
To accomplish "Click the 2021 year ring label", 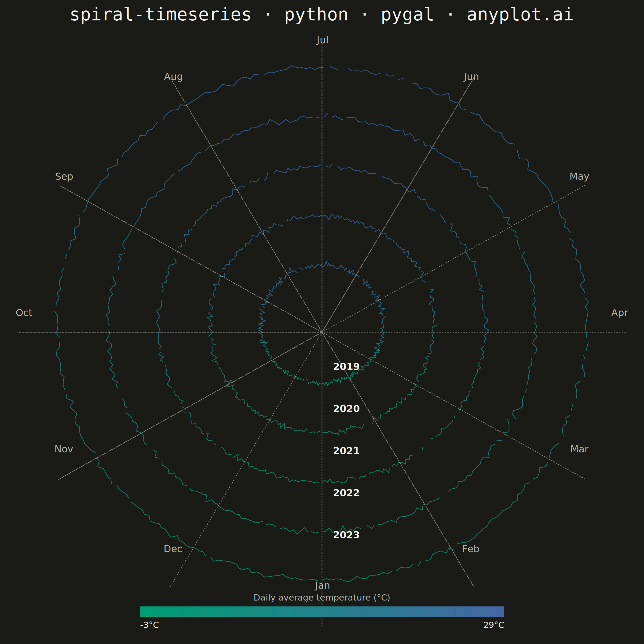I will coord(346,451).
